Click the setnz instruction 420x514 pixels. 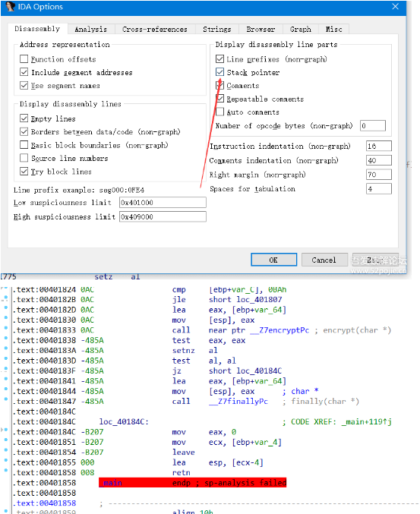(x=183, y=351)
